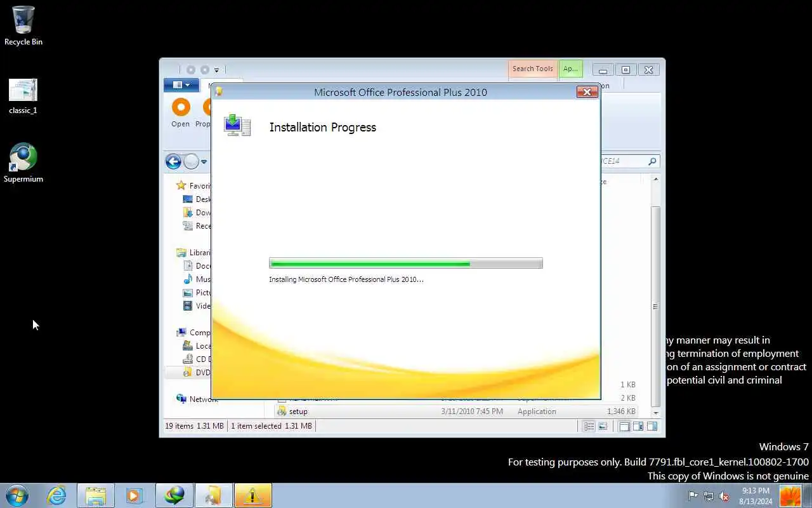Image resolution: width=812 pixels, height=508 pixels.
Task: Select Downloads in the navigation pane
Action: click(196, 213)
